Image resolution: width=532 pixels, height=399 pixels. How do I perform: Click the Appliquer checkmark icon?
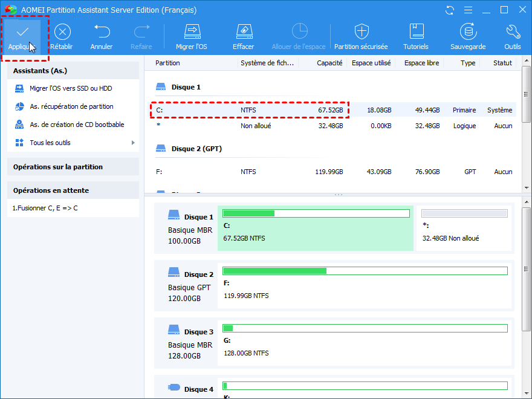tap(23, 32)
